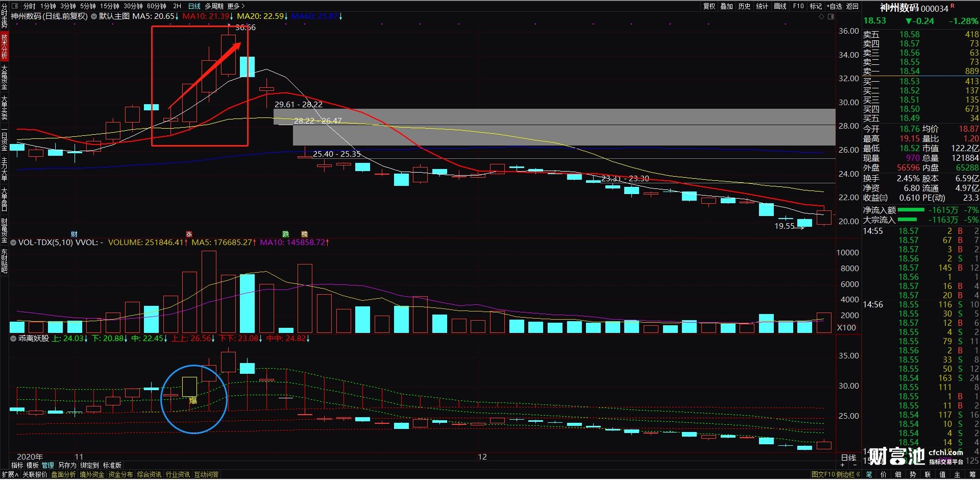This screenshot has height=480, width=980.
Task: Click the 涨 marker icon below the chart
Action: coord(189,234)
